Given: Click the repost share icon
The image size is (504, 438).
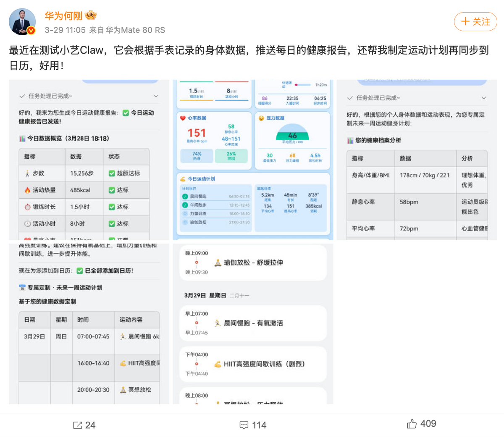Looking at the screenshot, I should (x=78, y=425).
